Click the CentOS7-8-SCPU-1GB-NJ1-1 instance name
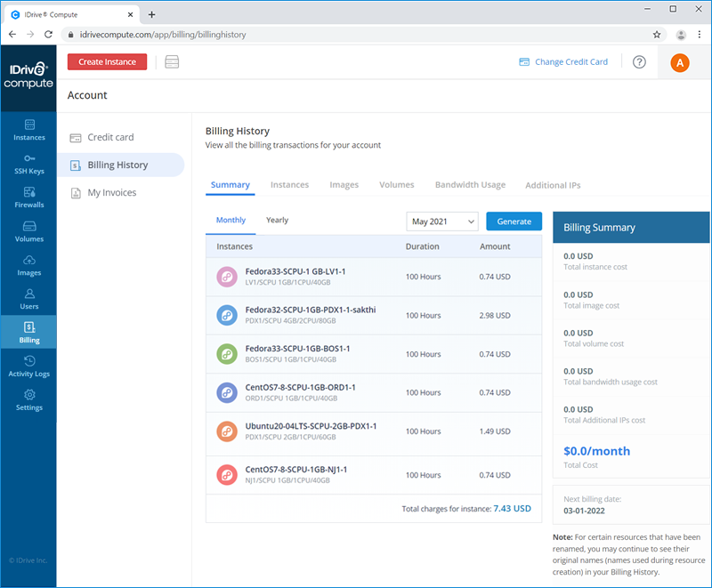 (296, 470)
